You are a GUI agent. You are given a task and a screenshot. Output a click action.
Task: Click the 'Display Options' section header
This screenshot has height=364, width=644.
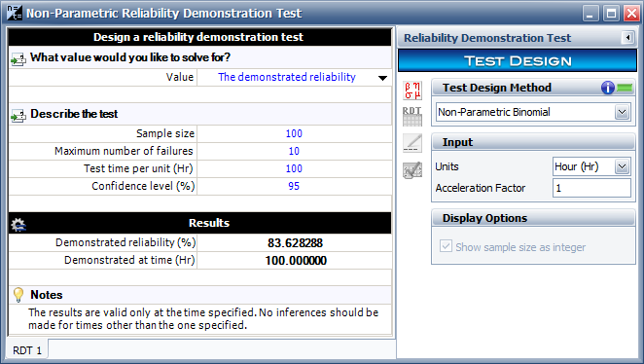tap(533, 218)
